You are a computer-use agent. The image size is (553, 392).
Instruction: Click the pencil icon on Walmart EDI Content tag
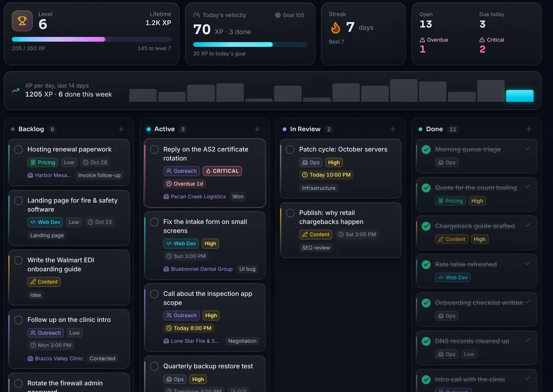(x=33, y=282)
